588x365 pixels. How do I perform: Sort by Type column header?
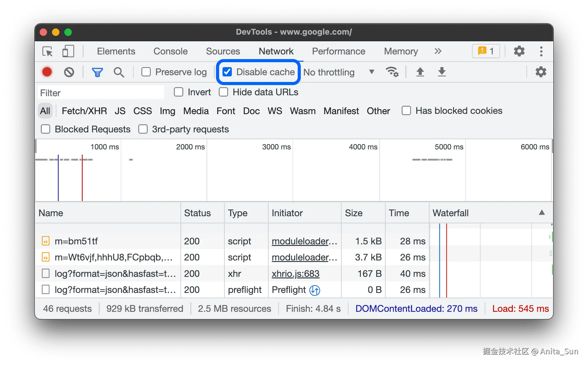pyautogui.click(x=246, y=213)
